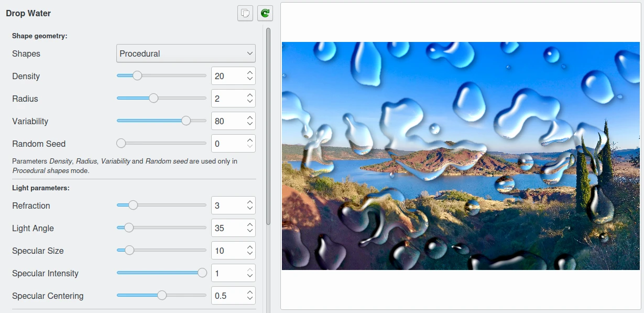This screenshot has height=313, width=644.
Task: Click the Specular Intensity slider handle
Action: [202, 273]
